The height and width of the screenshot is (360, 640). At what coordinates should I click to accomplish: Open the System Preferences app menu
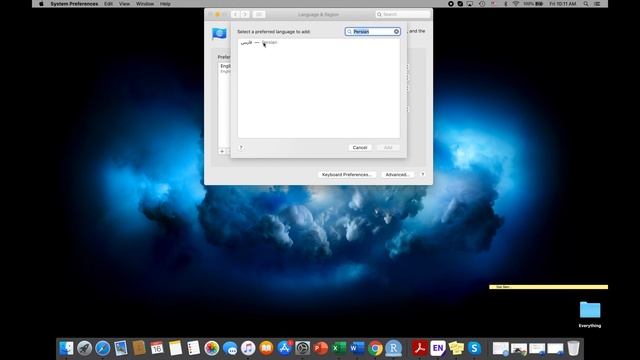pos(74,4)
